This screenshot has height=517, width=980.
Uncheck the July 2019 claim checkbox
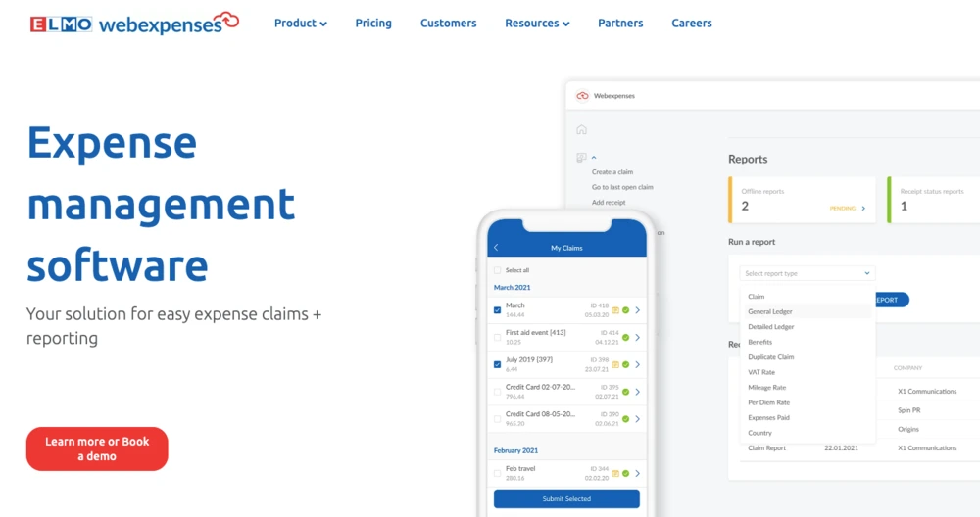[x=498, y=364]
